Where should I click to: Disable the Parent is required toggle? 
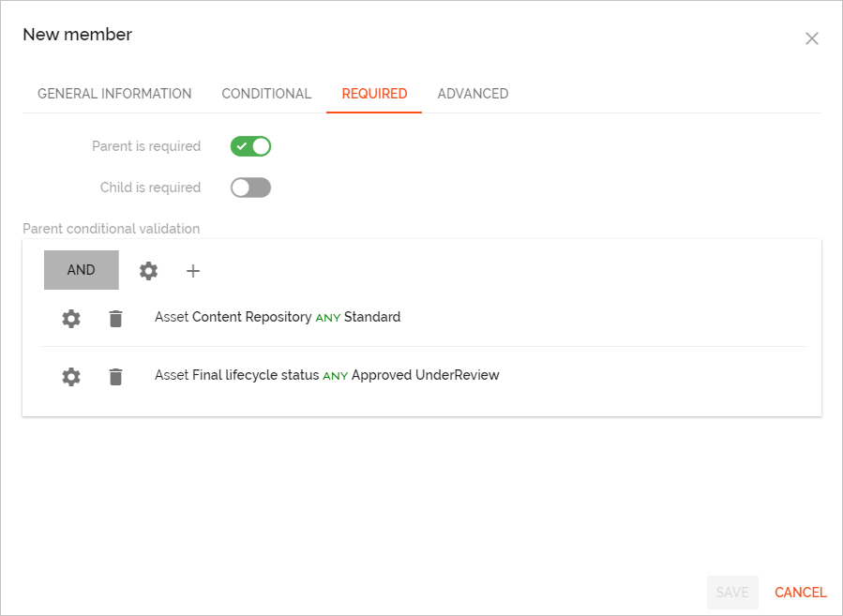(x=249, y=145)
